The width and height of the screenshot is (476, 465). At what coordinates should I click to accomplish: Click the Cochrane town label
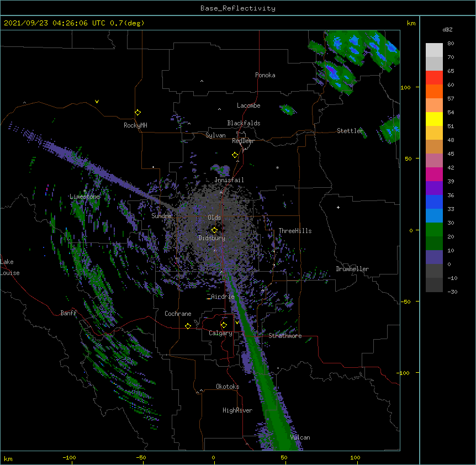(178, 314)
